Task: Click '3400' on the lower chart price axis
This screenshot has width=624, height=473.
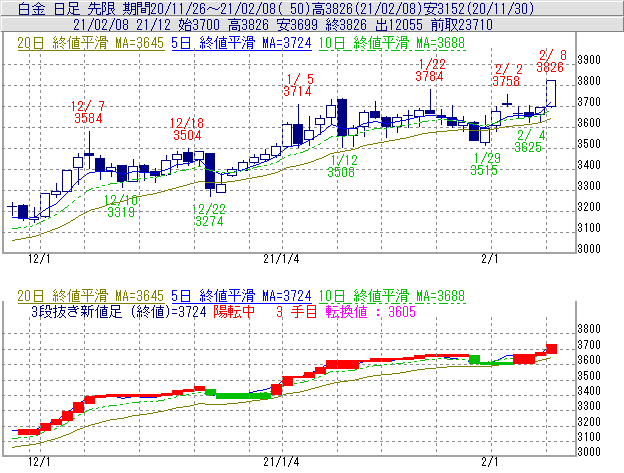Action: coord(589,391)
